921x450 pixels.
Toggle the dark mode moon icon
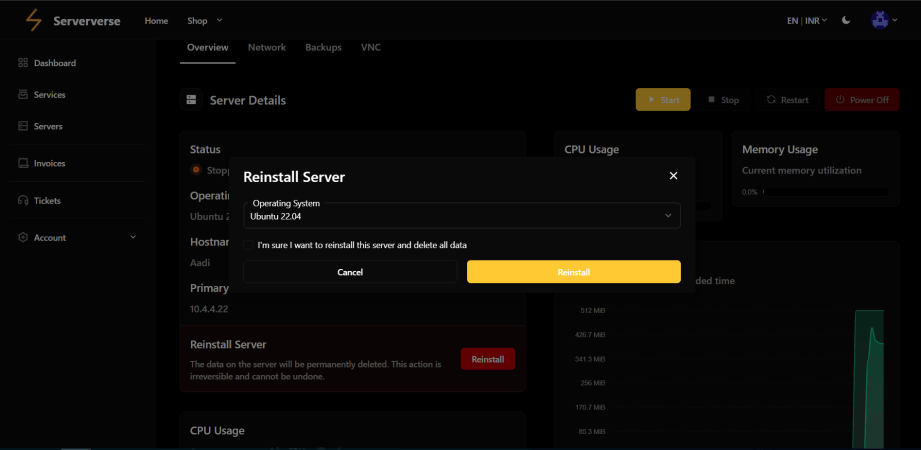846,21
